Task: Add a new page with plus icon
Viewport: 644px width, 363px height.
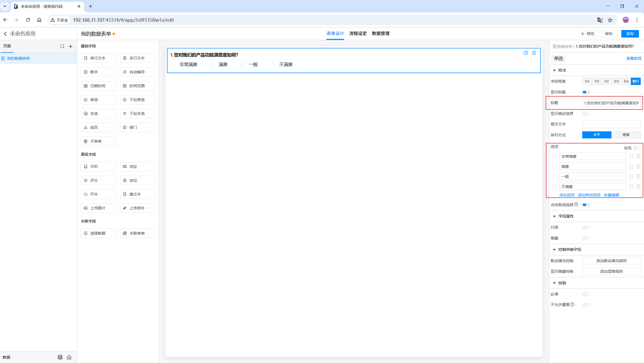Action: (71, 46)
